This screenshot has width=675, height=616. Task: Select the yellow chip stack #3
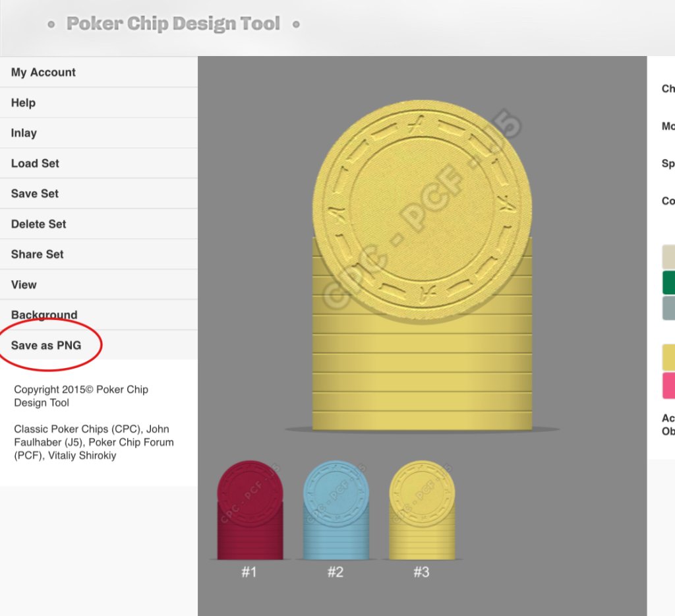point(422,510)
